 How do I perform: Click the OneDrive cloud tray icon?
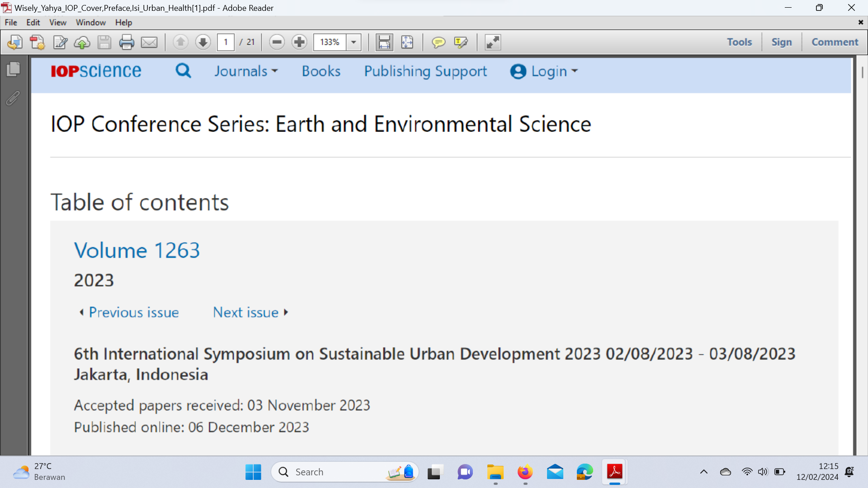pos(726,472)
